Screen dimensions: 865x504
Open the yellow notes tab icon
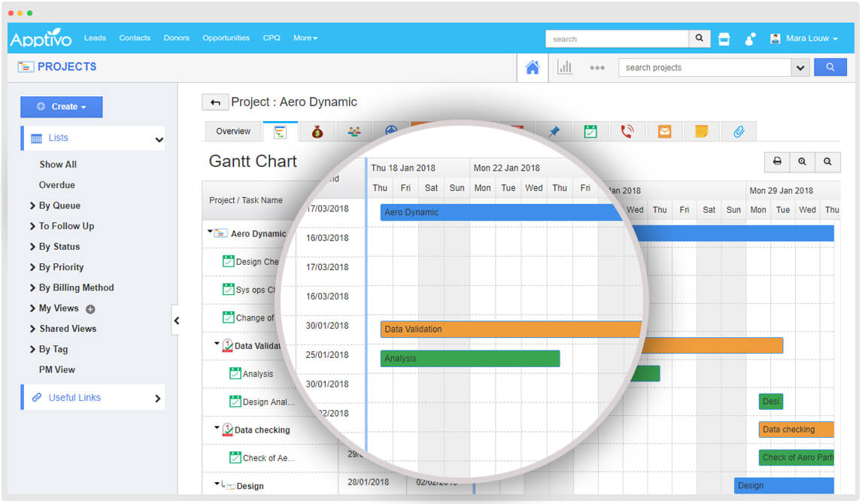point(701,132)
